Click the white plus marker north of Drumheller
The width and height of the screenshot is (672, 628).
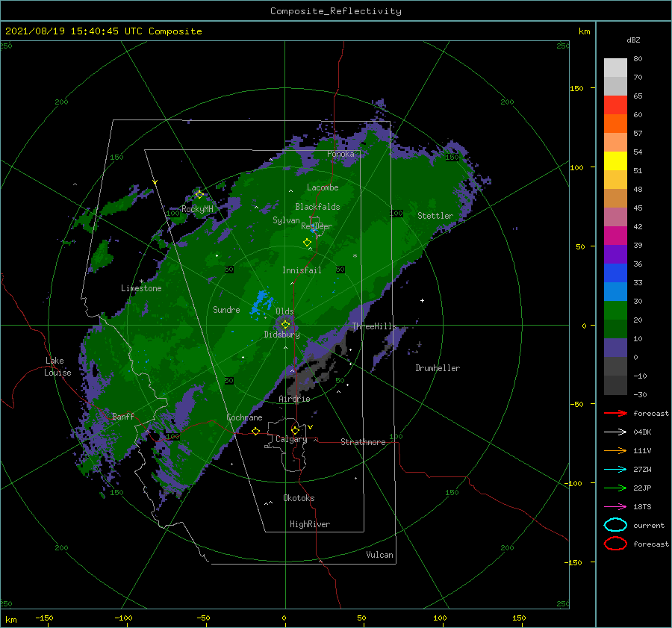click(x=422, y=300)
